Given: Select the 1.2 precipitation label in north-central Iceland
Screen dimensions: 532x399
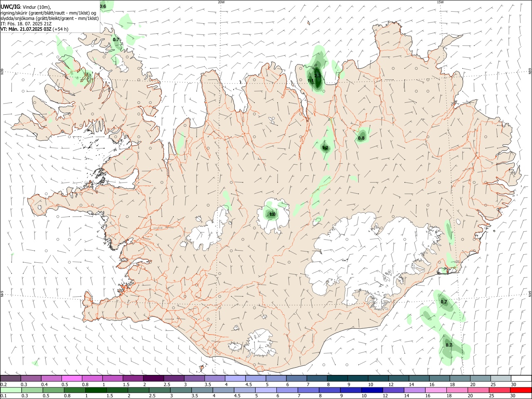Looking at the screenshot, I should pos(325,148).
